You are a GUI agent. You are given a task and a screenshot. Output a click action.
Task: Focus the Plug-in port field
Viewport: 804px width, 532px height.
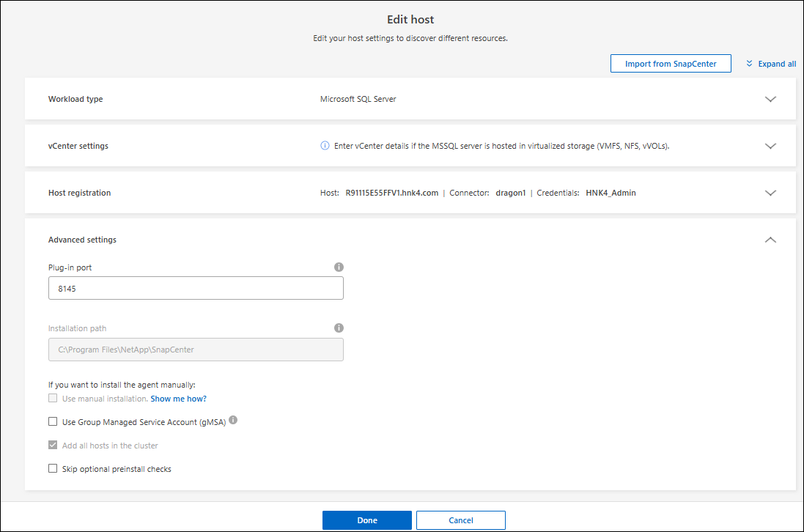(196, 288)
